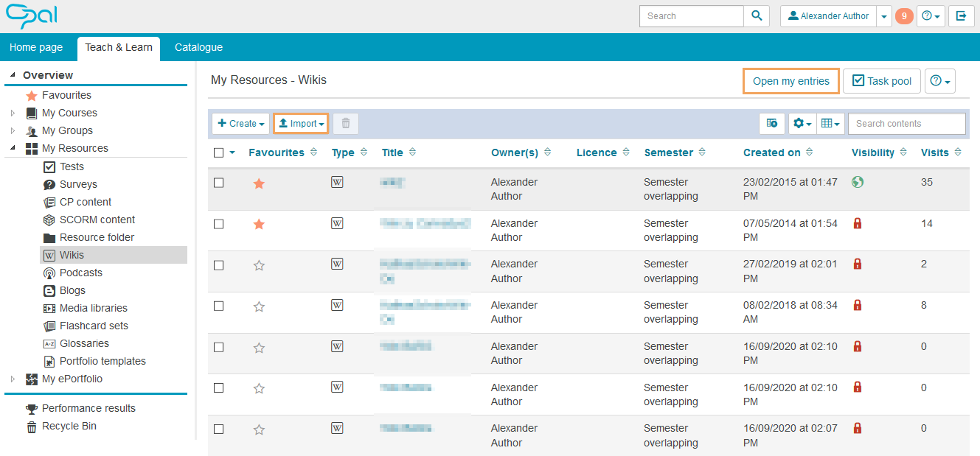Open the Create dropdown menu
980x456 pixels.
(x=240, y=124)
